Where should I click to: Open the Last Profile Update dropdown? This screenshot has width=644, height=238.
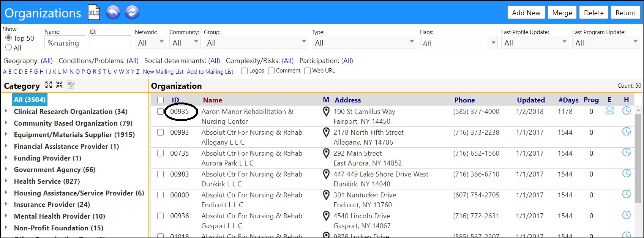click(x=535, y=43)
